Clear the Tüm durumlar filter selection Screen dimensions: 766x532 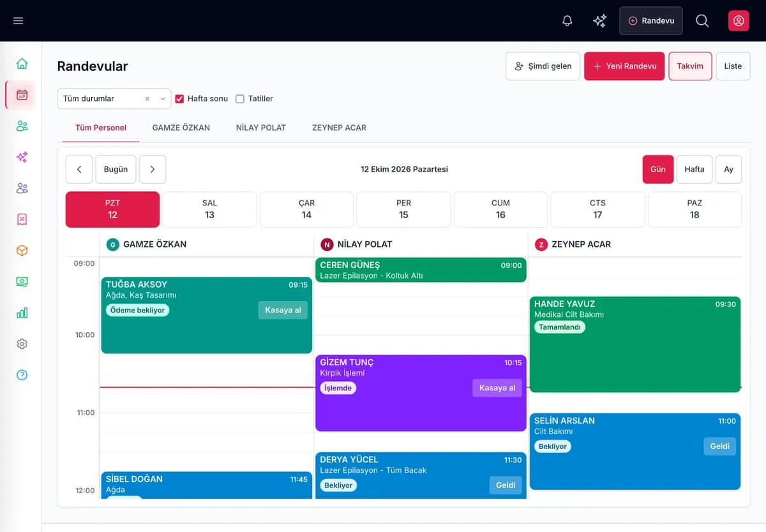coord(147,99)
